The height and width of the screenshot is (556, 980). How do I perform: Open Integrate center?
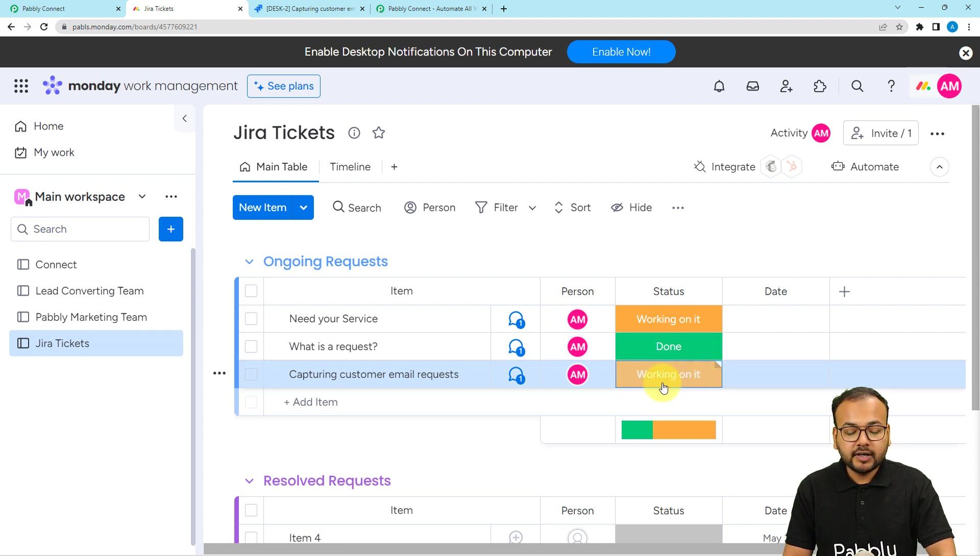tap(724, 167)
